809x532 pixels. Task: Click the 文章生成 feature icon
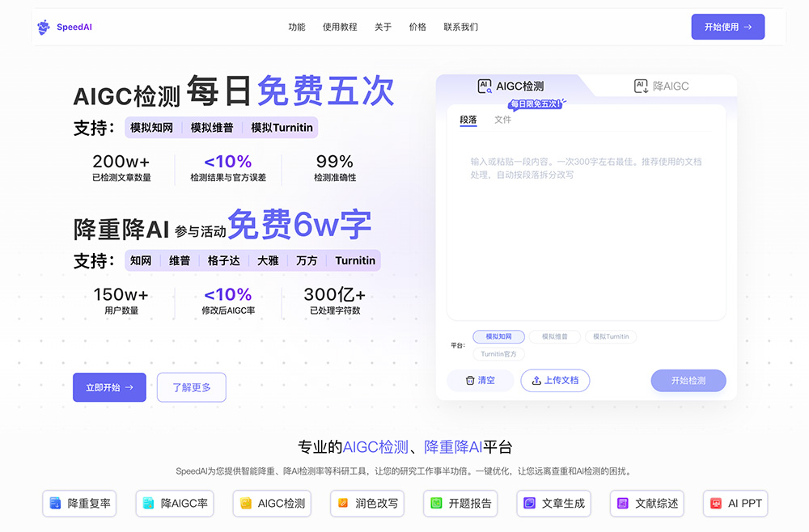tap(529, 503)
